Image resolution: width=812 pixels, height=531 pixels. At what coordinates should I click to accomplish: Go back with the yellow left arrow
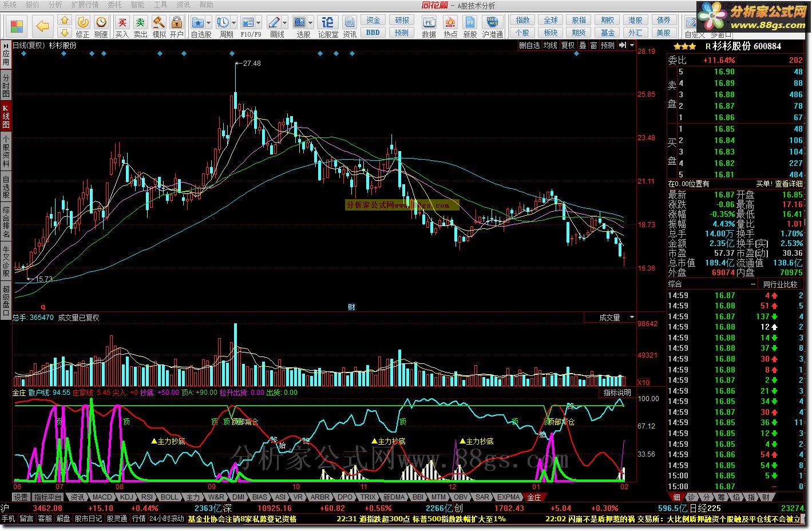pyautogui.click(x=42, y=26)
